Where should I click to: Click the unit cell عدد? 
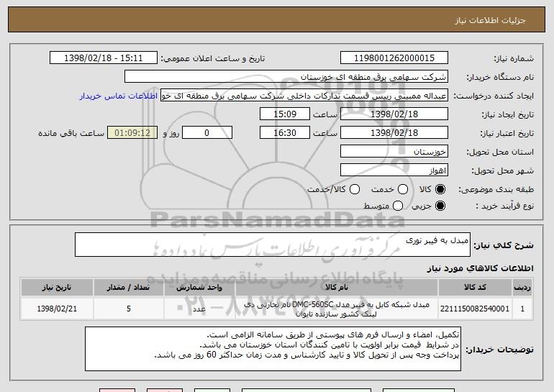click(x=199, y=309)
